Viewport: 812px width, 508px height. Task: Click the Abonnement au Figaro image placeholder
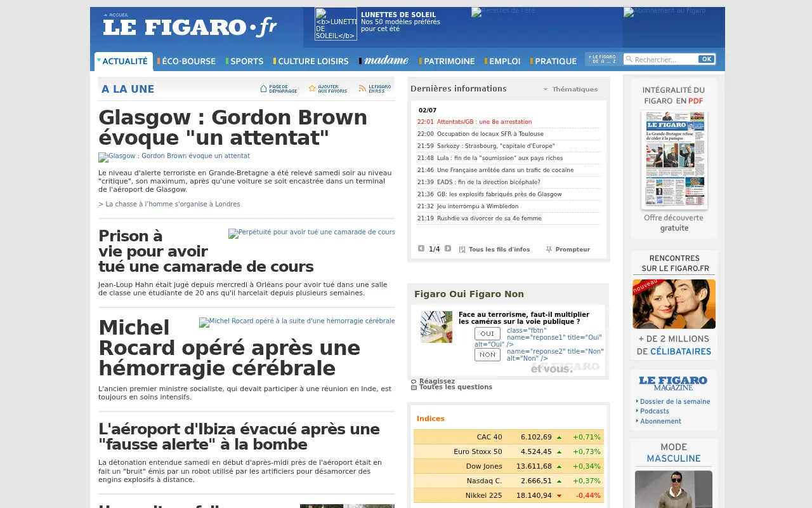tap(665, 12)
